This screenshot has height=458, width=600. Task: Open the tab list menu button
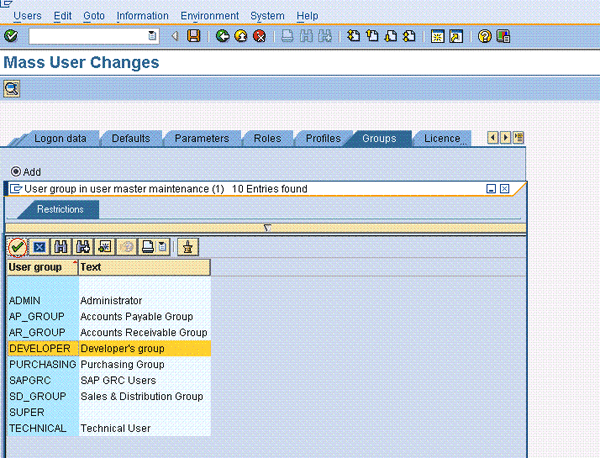(x=518, y=138)
